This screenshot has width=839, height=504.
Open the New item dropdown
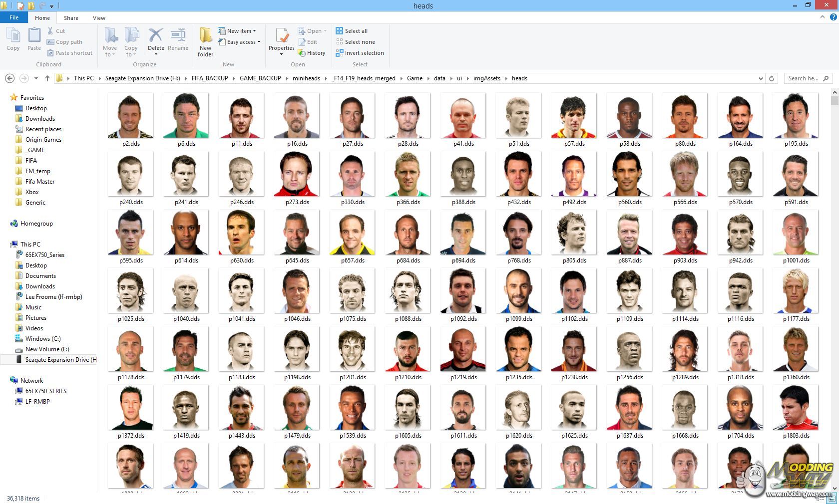pos(238,31)
